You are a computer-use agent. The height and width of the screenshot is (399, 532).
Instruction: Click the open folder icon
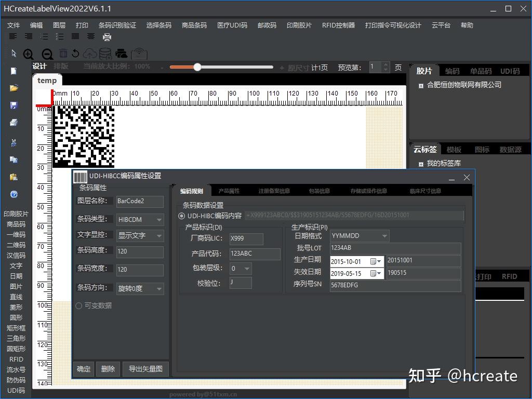click(14, 88)
